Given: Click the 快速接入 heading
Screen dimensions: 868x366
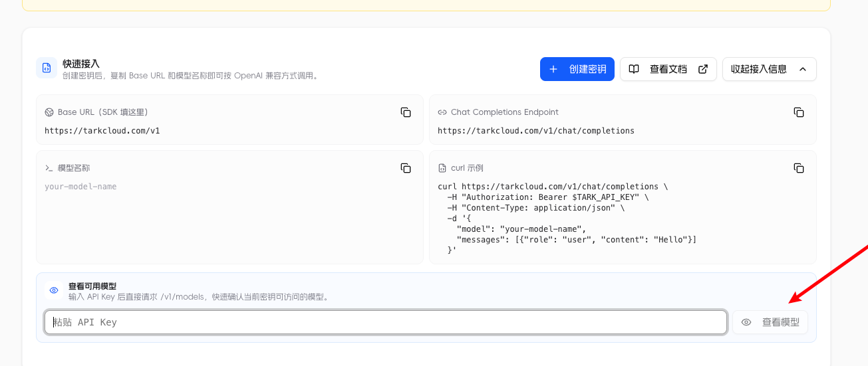Looking at the screenshot, I should (x=81, y=64).
